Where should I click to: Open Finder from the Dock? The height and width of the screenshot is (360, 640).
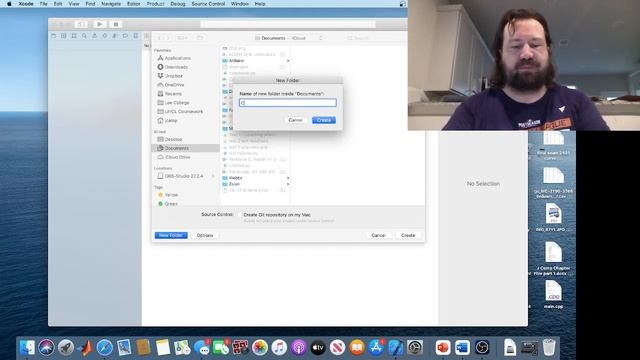pyautogui.click(x=27, y=348)
